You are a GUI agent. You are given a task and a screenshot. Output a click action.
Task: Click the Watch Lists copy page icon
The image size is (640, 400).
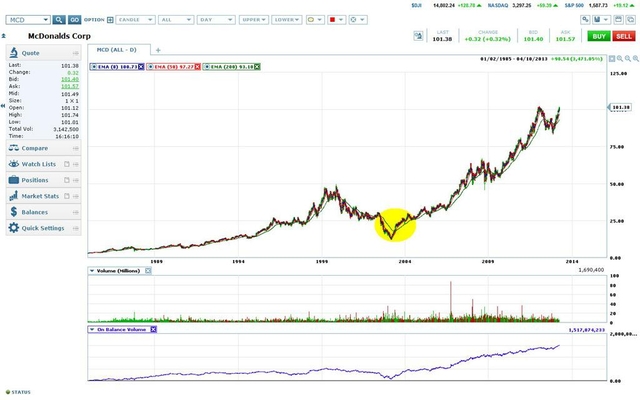click(67, 164)
